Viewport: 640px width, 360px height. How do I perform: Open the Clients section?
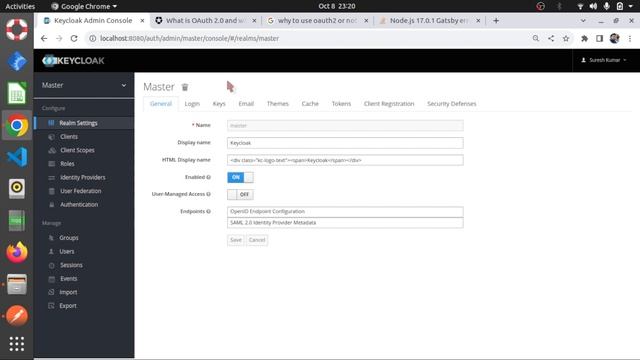(69, 137)
